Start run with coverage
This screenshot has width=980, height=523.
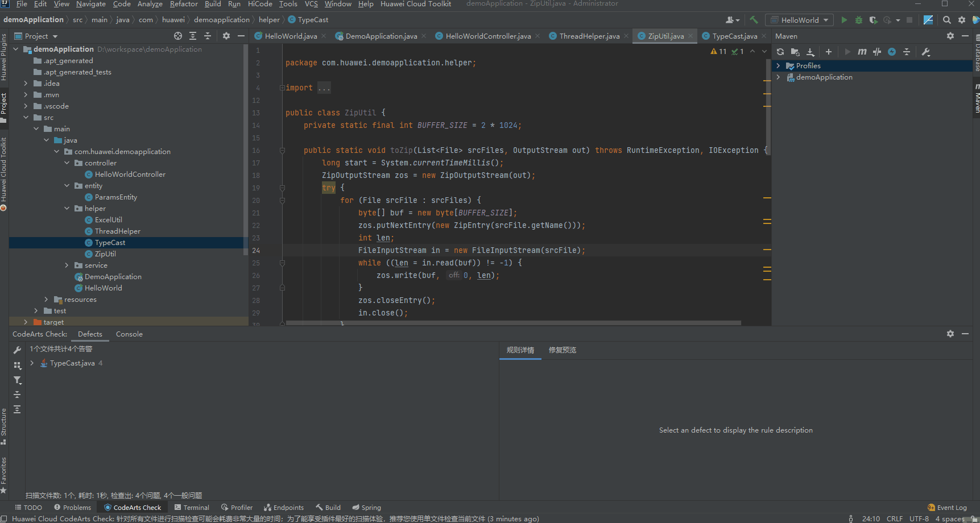tap(874, 19)
